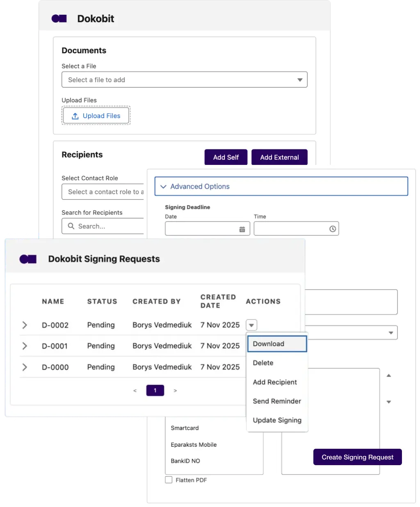This screenshot has width=420, height=507.
Task: Click the logo beside Dokobit Signing Requests
Action: pos(28,259)
